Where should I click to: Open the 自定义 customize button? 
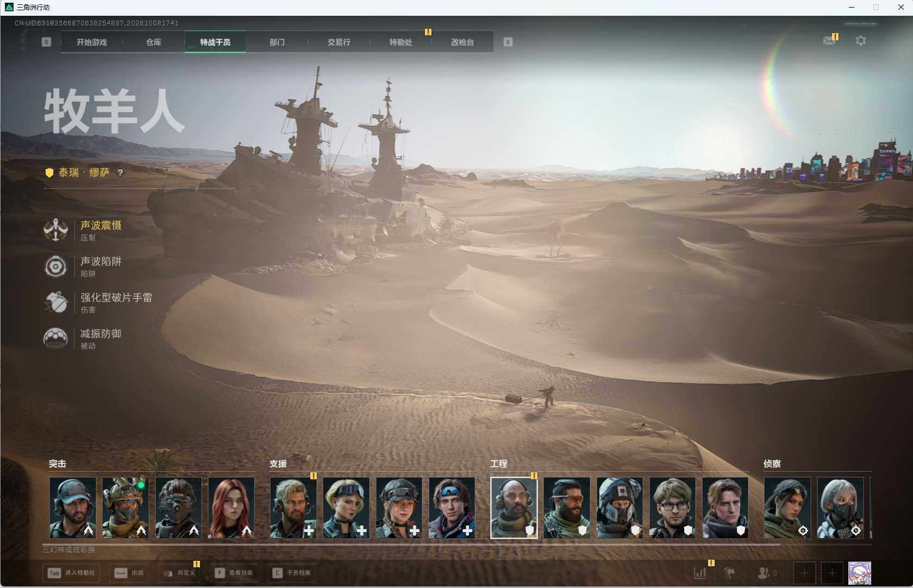(180, 573)
